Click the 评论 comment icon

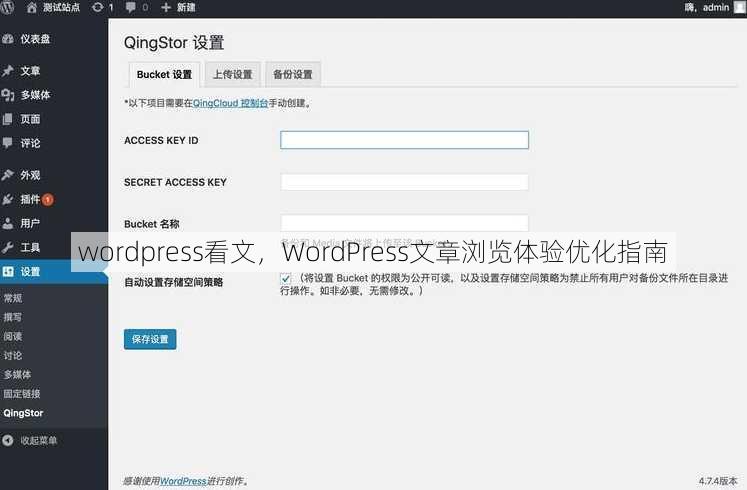point(8,142)
